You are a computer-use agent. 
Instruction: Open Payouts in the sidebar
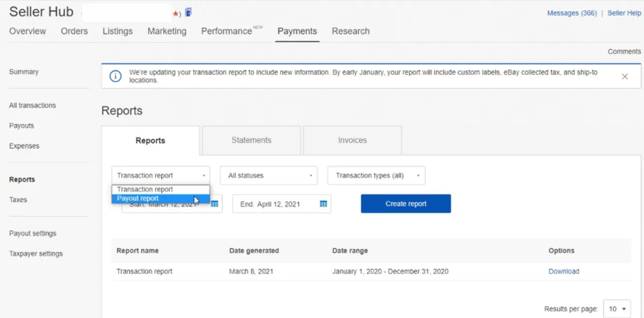tap(22, 126)
